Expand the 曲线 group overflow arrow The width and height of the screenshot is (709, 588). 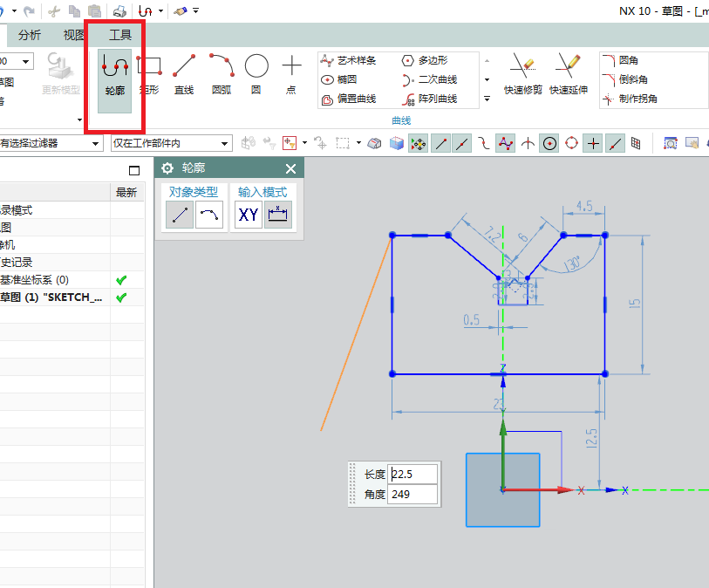click(486, 99)
